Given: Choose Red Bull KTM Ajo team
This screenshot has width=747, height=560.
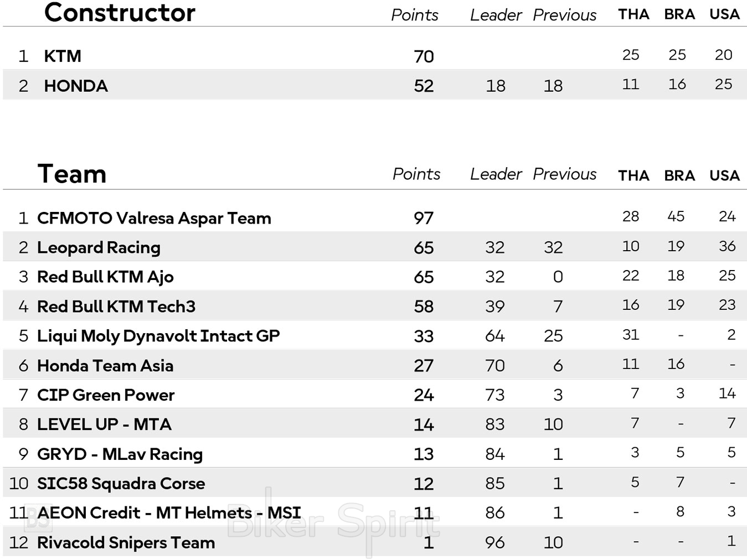Looking at the screenshot, I should [105, 277].
